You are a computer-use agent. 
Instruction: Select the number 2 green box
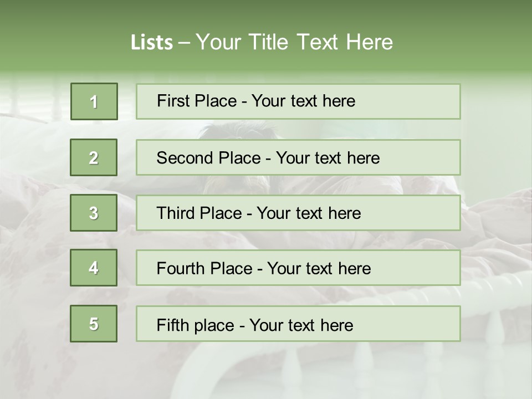coord(94,157)
